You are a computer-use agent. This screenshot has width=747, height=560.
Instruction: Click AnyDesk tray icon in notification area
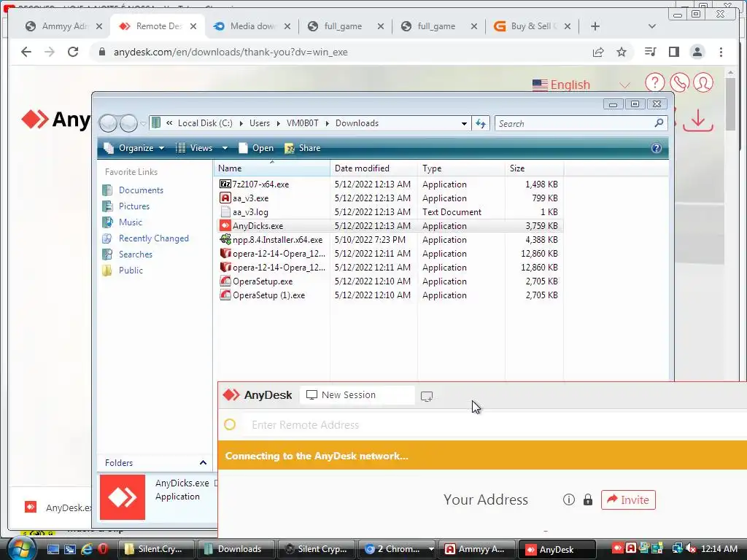click(617, 548)
